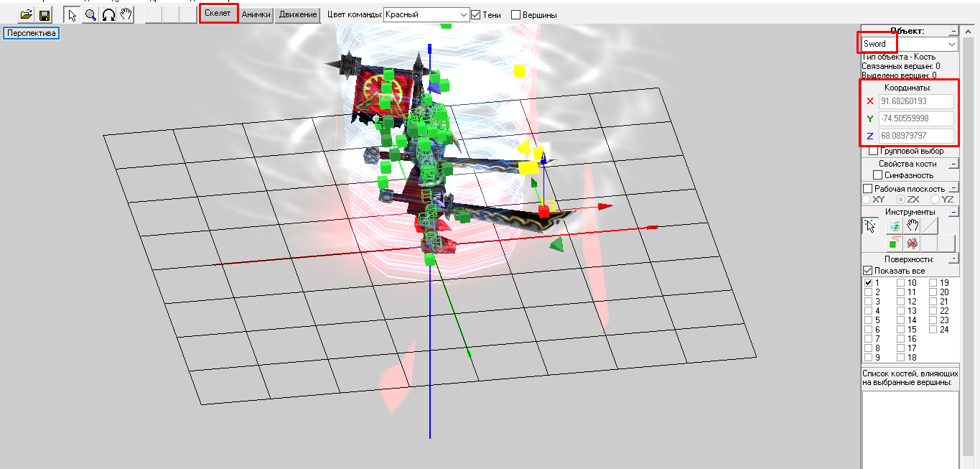Activate the rotate view tool

(x=108, y=14)
